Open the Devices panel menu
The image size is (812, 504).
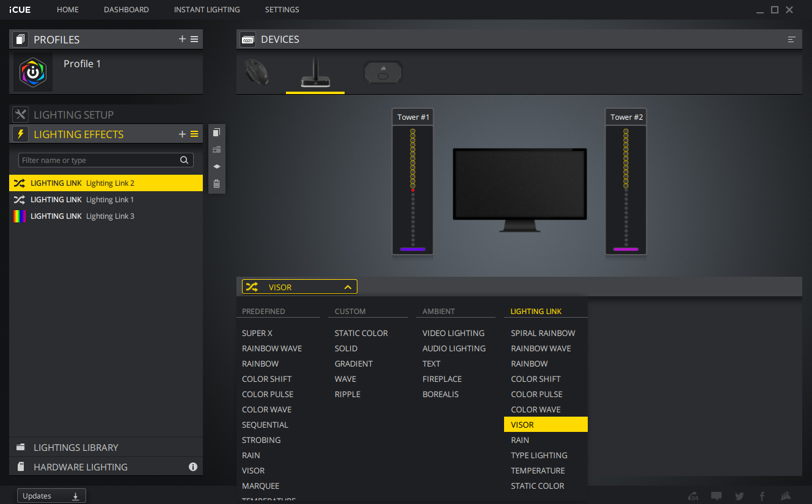tap(792, 39)
